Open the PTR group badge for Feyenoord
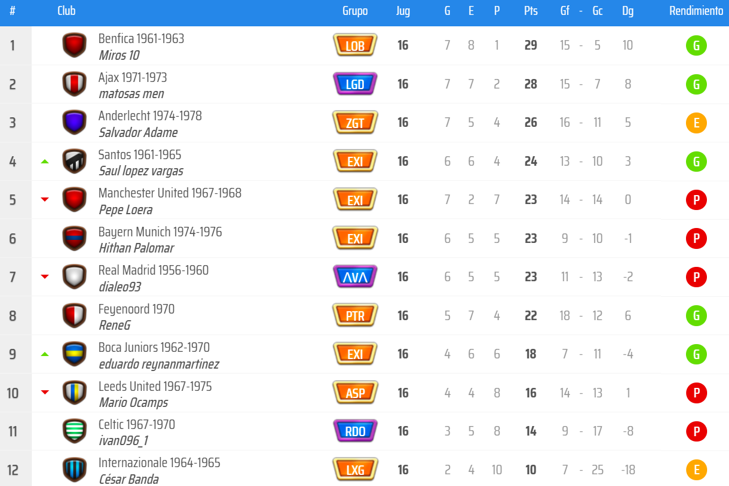 [355, 316]
